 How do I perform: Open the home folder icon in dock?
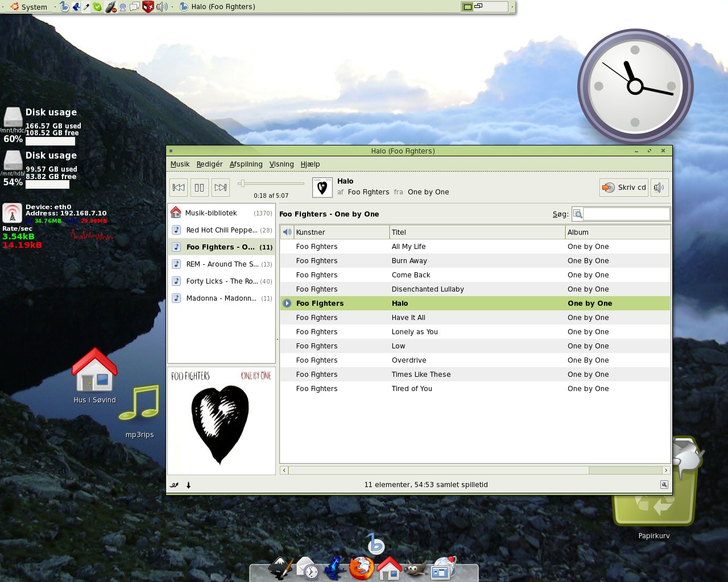click(x=389, y=568)
